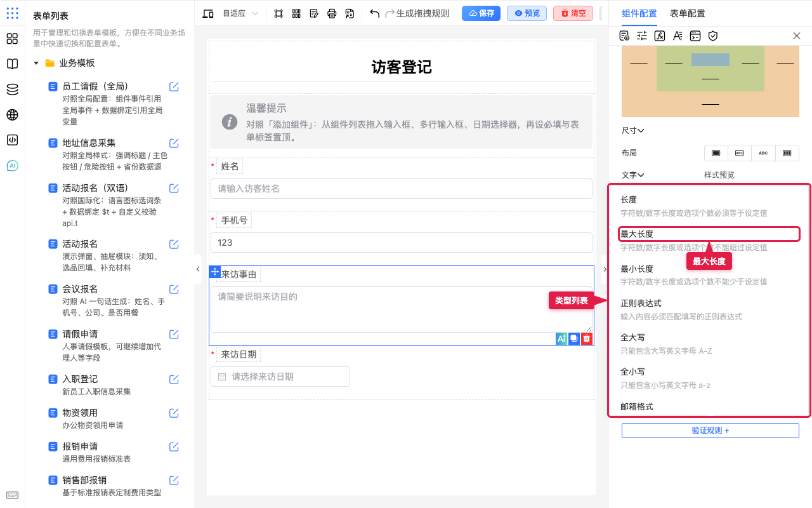Open the components grid sidebar icon
The image size is (812, 508).
12,39
